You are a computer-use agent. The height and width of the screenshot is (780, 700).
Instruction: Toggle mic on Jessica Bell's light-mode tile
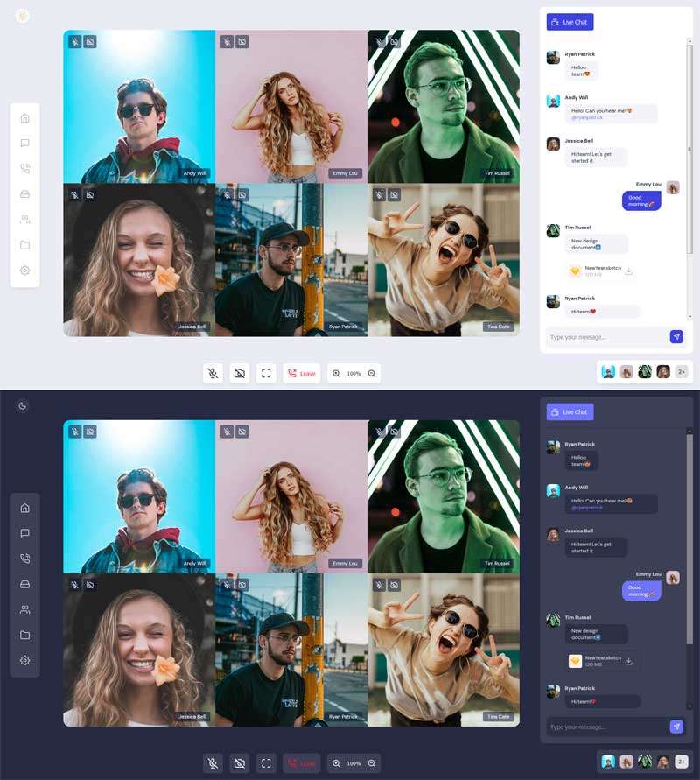coord(75,195)
